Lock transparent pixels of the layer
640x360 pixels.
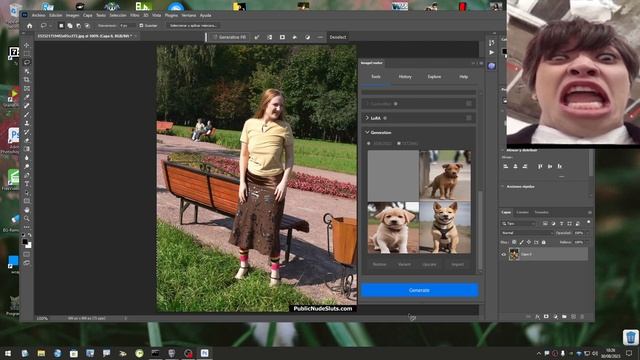(514, 242)
